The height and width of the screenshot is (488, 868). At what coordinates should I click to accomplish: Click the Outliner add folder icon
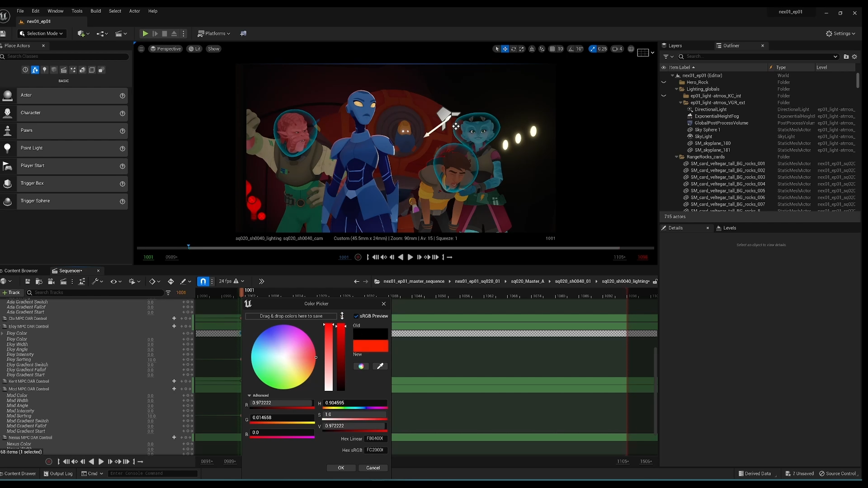(x=846, y=56)
